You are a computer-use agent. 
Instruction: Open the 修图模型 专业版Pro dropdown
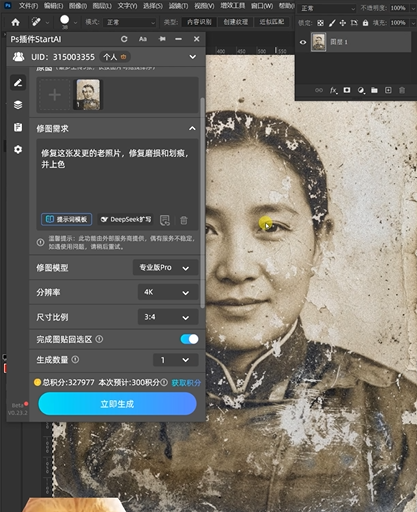[166, 267]
